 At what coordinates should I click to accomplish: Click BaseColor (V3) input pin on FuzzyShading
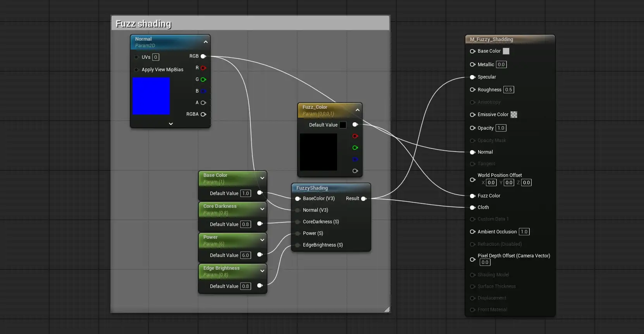298,199
